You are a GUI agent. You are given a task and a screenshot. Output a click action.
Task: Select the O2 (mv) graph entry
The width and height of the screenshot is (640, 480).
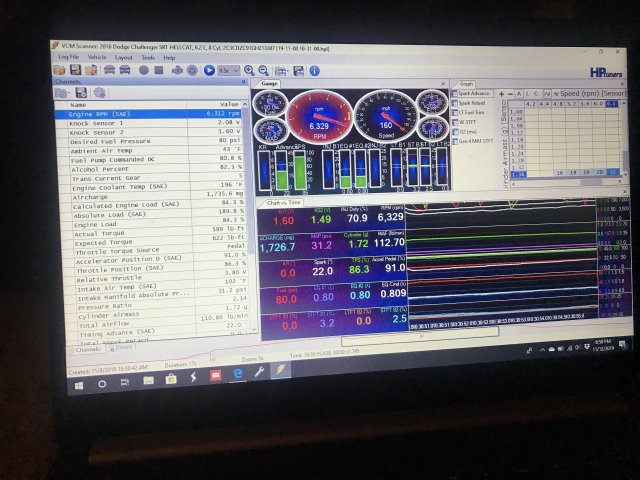(465, 132)
